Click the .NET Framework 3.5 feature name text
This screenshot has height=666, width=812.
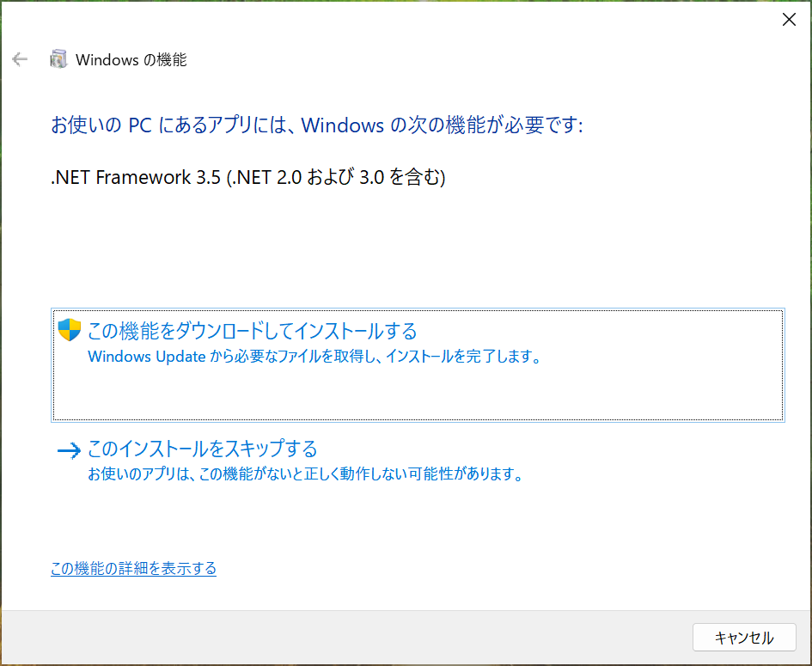[248, 177]
